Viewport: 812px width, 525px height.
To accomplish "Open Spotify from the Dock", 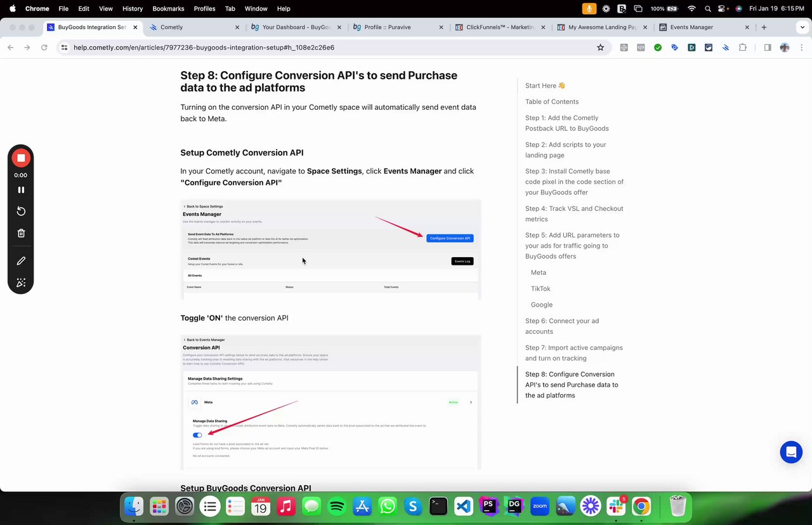I will 337,506.
